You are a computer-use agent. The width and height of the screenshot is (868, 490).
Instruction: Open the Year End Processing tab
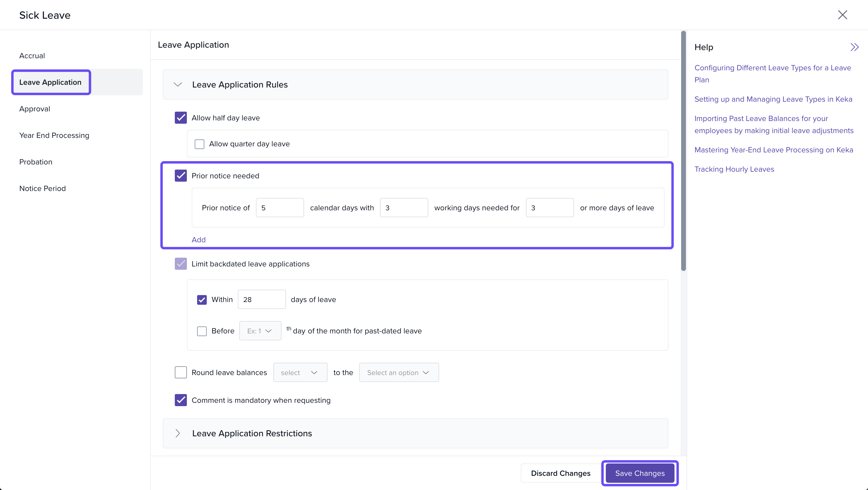tap(54, 135)
